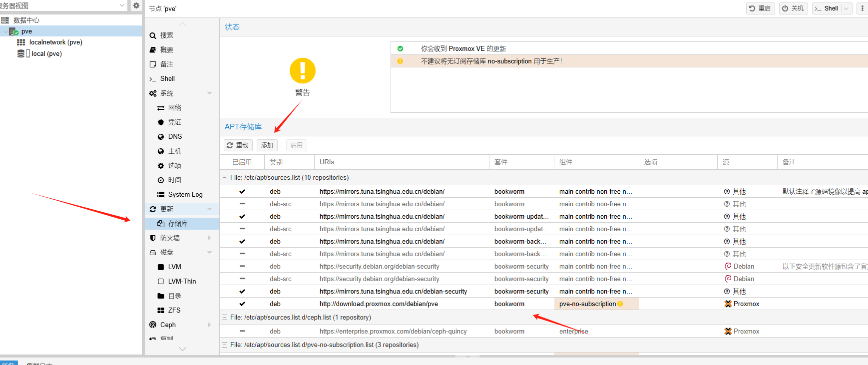The height and width of the screenshot is (365, 868).
Task: Open the 服务器视图 view dropdown
Action: 122,5
